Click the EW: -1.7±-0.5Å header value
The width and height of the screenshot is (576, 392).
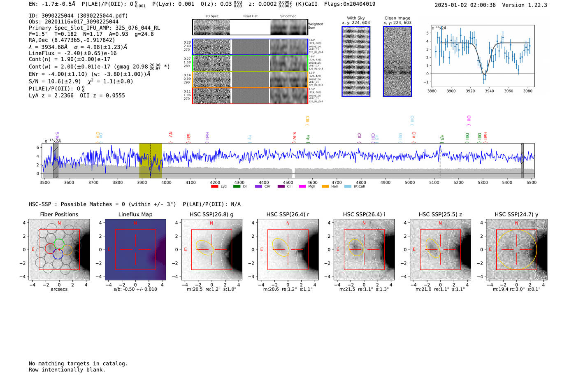pyautogui.click(x=52, y=4)
